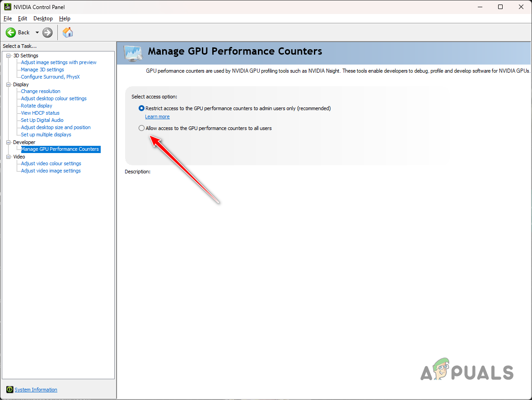Open the Desktop menu

[43, 19]
